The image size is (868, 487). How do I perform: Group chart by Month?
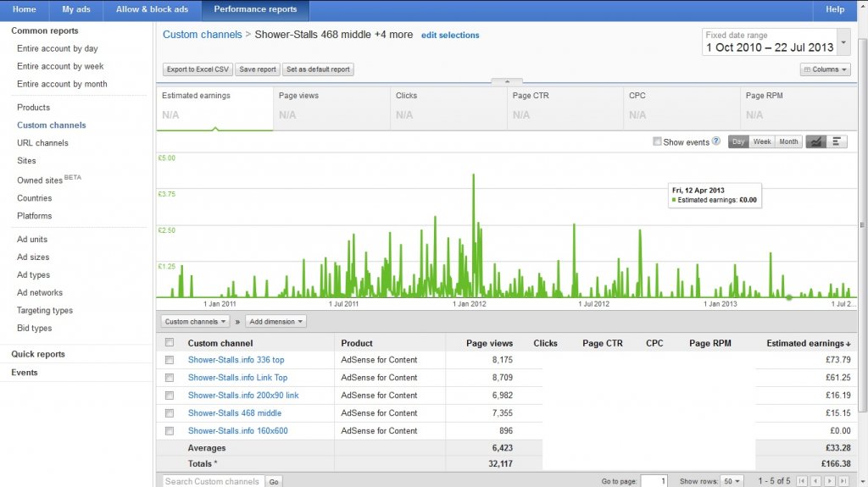tap(789, 141)
